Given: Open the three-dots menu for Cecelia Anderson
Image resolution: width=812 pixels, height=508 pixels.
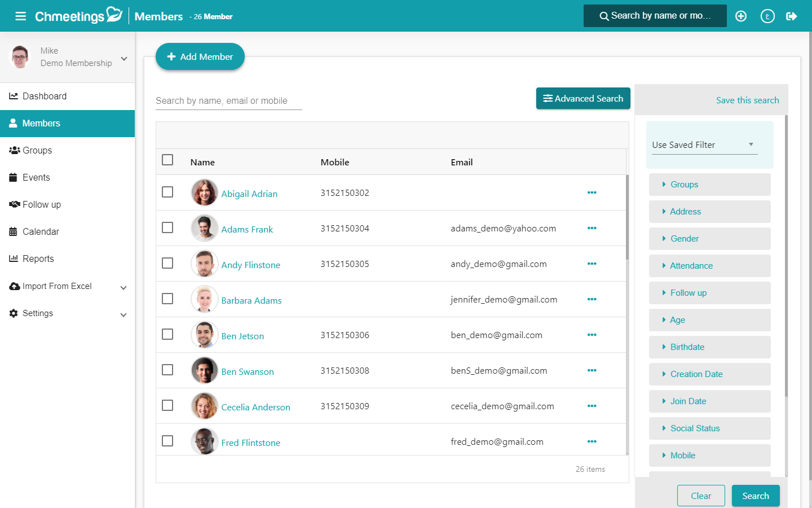Looking at the screenshot, I should click(x=592, y=406).
